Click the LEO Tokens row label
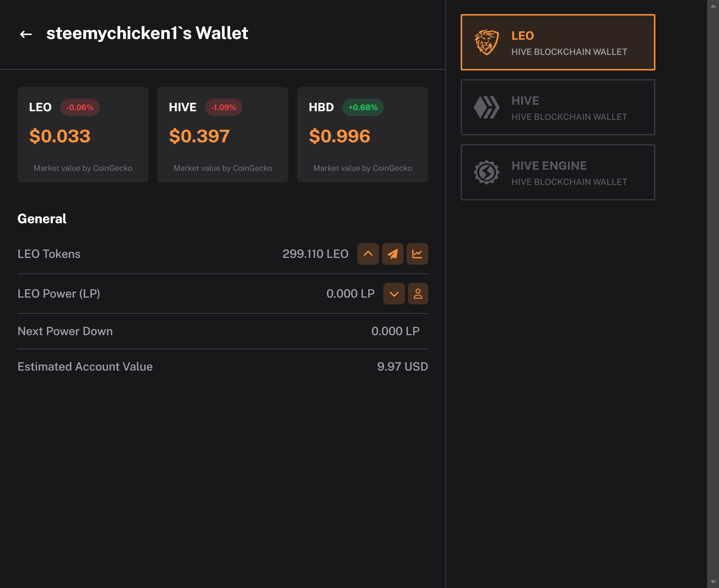 [x=49, y=254]
